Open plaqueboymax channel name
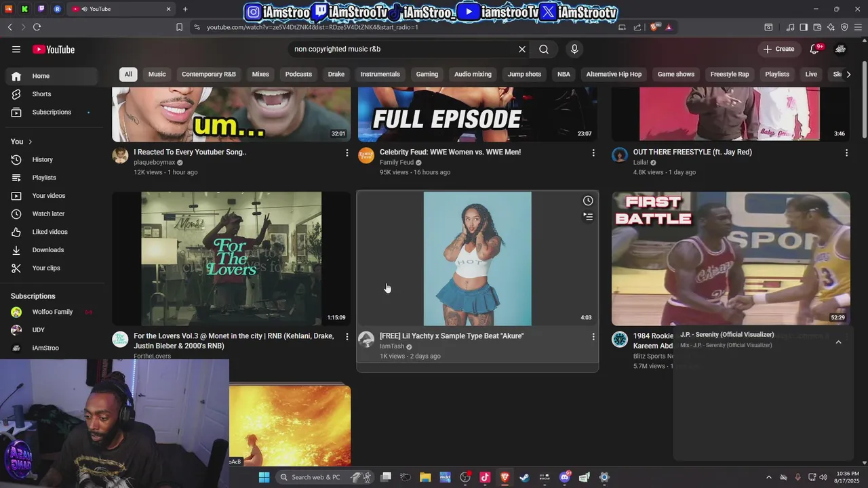Image resolution: width=868 pixels, height=488 pixels. 155,163
